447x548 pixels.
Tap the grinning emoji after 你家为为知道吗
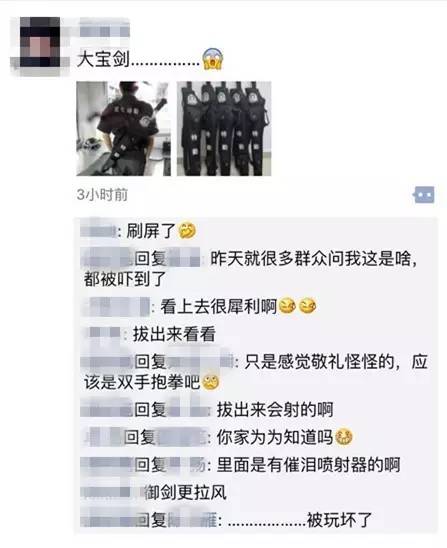click(344, 437)
